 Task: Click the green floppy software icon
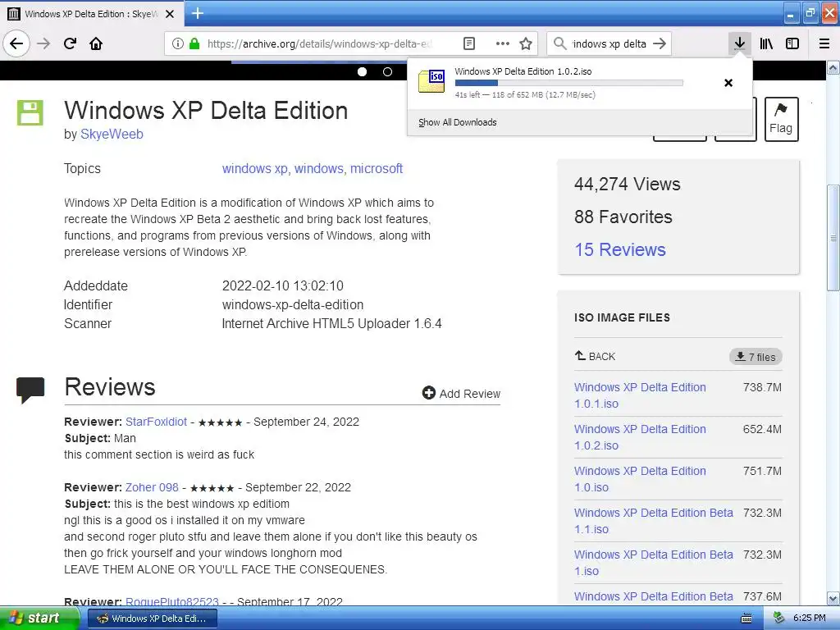[x=30, y=112]
